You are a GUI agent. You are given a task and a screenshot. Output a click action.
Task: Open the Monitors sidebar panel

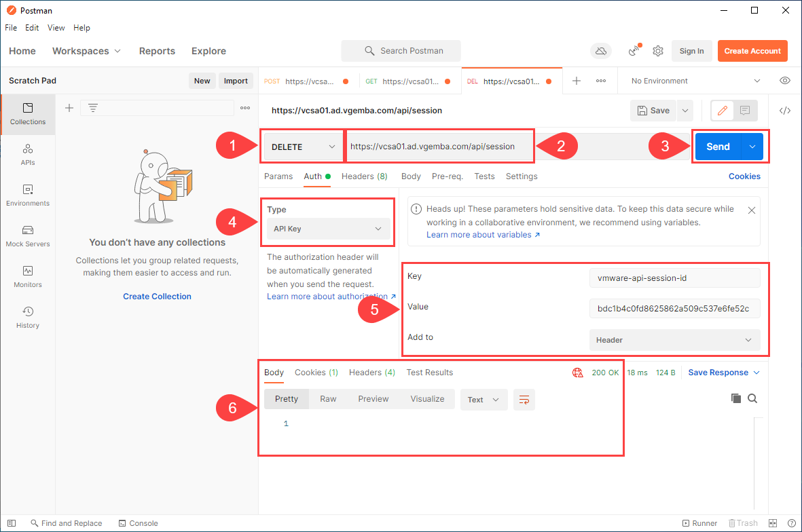pyautogui.click(x=28, y=276)
